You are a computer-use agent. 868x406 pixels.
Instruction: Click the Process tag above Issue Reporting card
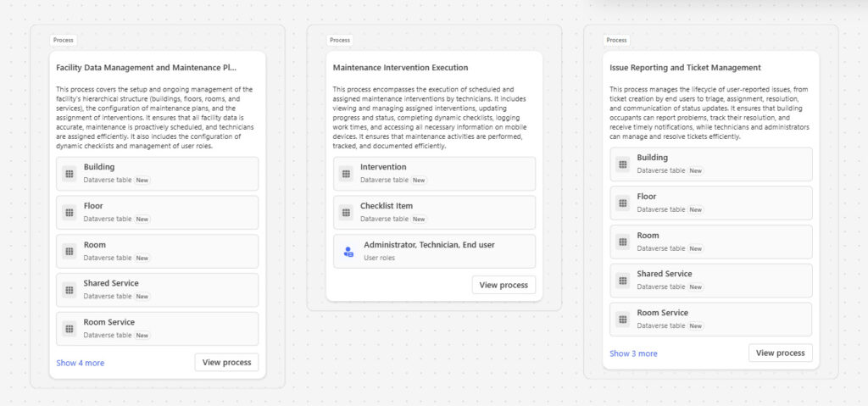(616, 40)
